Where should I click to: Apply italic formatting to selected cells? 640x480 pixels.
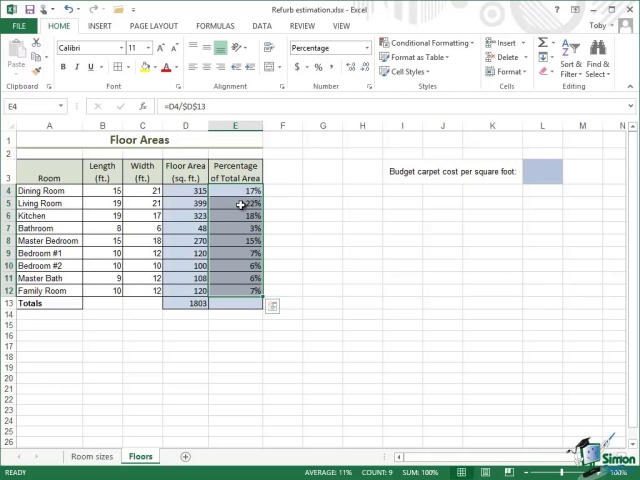76,67
